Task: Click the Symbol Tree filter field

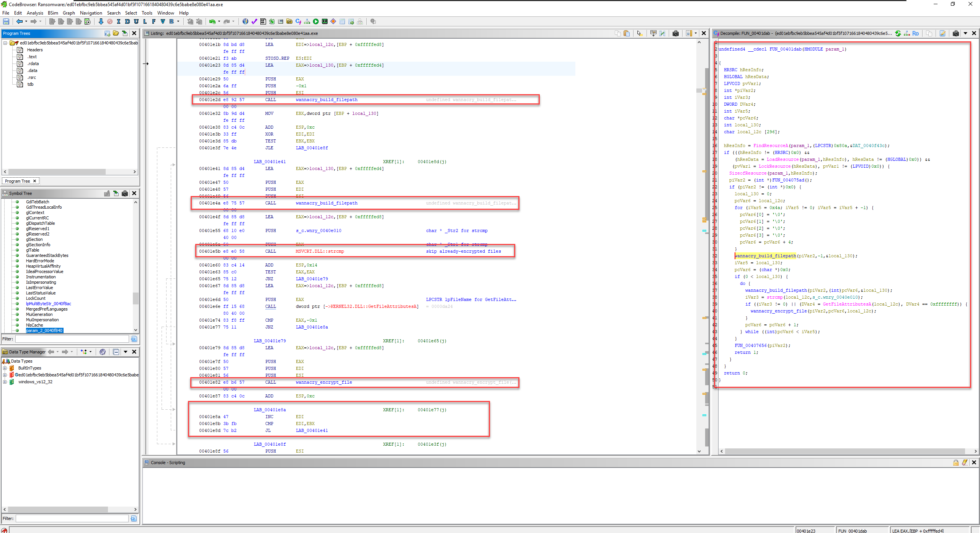Action: 72,338
